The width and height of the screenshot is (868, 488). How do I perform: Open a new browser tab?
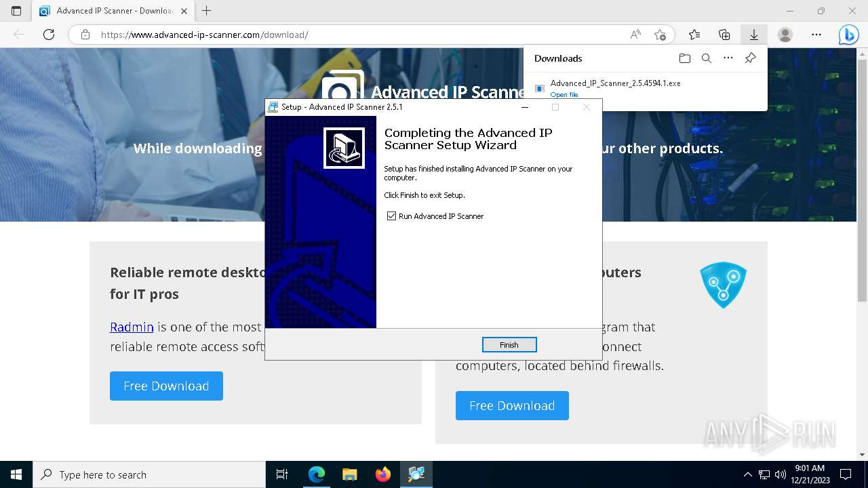[207, 11]
